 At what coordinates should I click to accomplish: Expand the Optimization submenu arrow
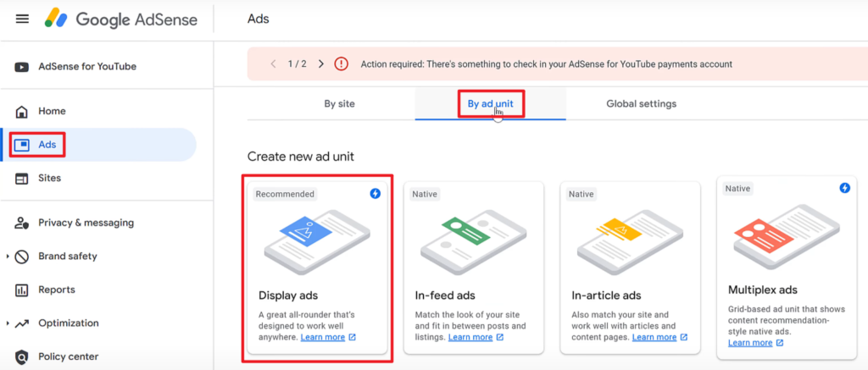click(x=8, y=323)
